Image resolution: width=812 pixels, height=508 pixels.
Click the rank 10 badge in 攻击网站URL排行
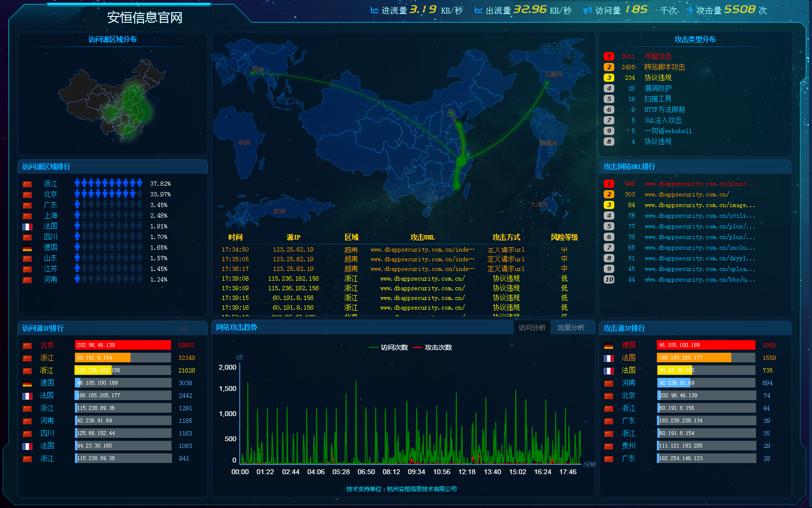609,280
